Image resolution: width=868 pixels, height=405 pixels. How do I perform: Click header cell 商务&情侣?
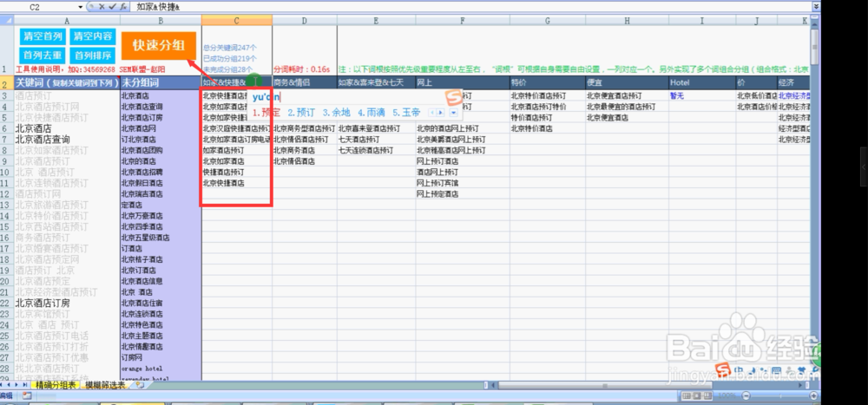tap(304, 83)
